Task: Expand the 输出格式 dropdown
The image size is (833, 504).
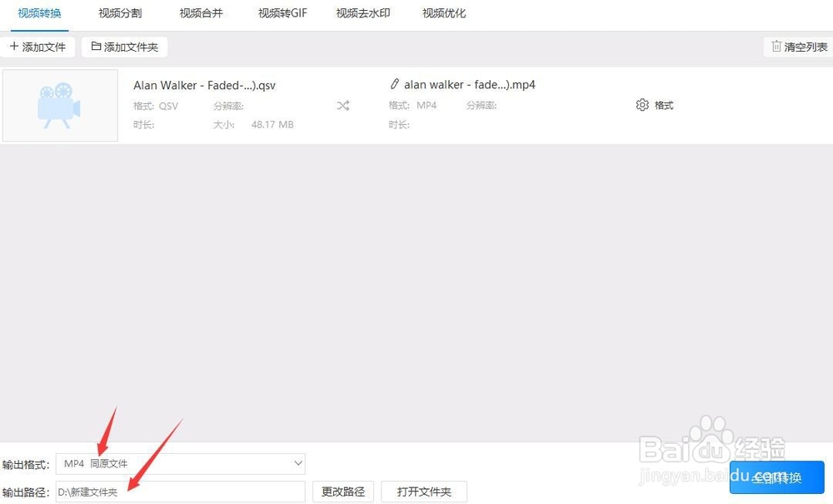Action: point(181,464)
